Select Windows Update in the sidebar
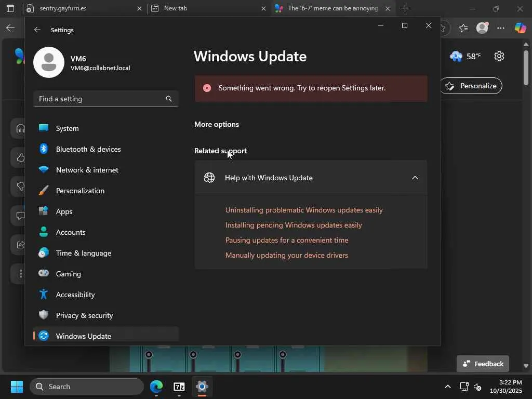 (x=106, y=336)
